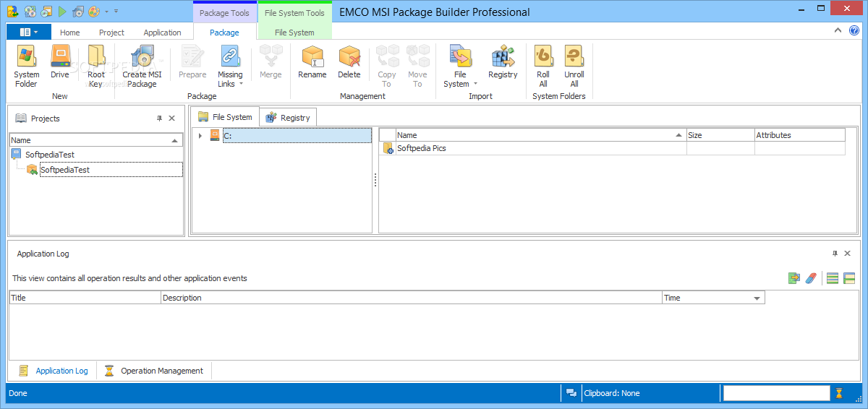Viewport: 868px width, 409px height.
Task: Select the C: drive in tree
Action: pos(297,136)
